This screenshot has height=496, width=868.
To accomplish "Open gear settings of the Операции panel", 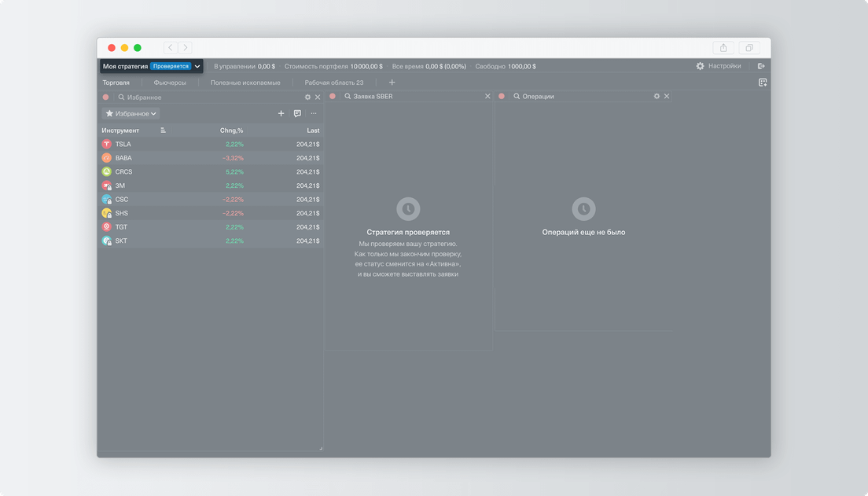I will click(x=657, y=97).
